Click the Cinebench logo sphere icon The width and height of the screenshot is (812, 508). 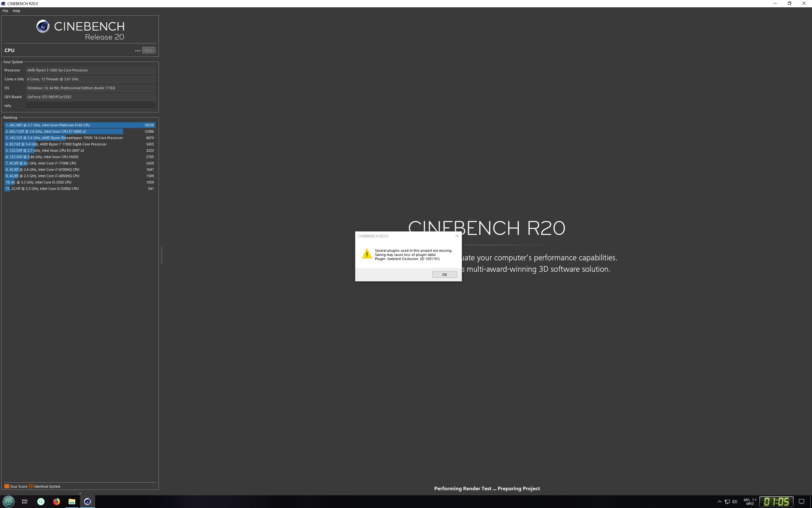coord(43,26)
